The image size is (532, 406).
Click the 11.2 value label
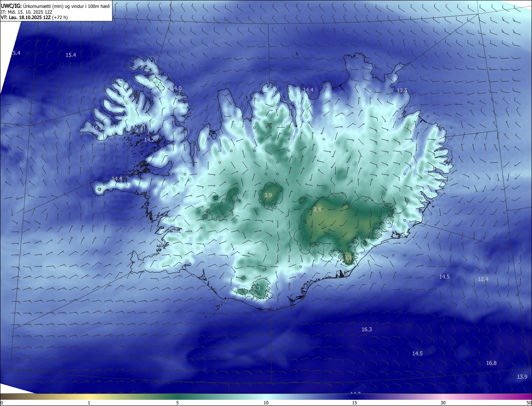pos(63,268)
